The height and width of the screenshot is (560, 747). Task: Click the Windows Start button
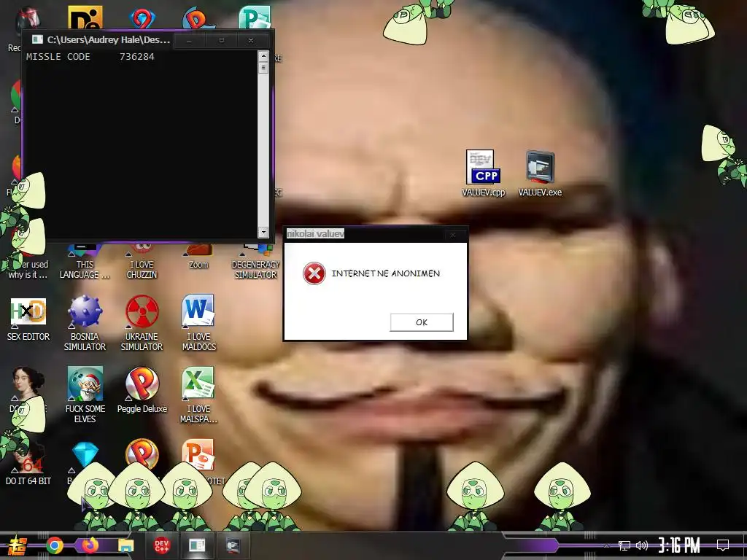pos(17,545)
